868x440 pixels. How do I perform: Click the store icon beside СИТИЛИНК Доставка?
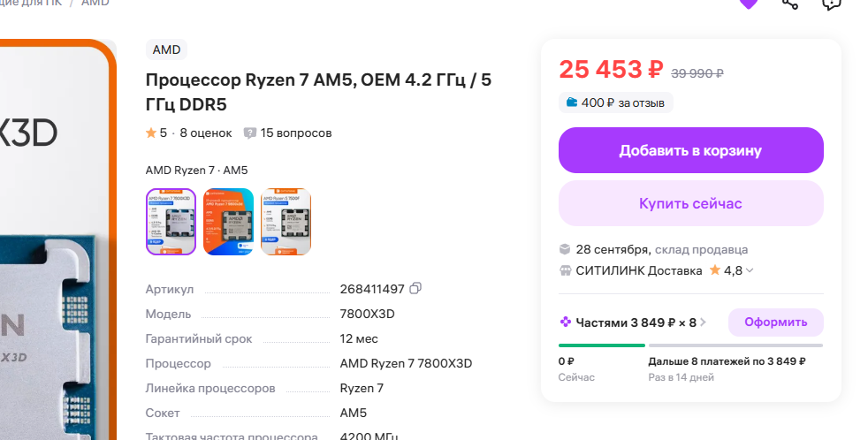pos(565,270)
